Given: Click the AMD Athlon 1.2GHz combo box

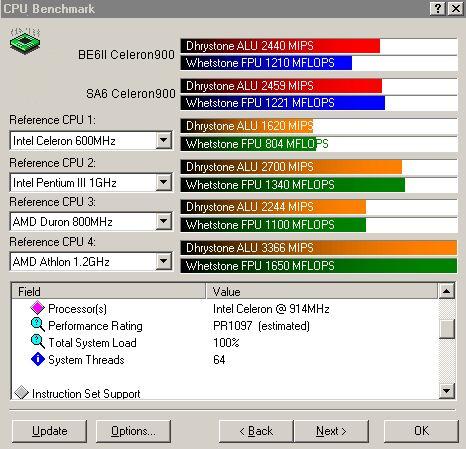Looking at the screenshot, I should (91, 261).
